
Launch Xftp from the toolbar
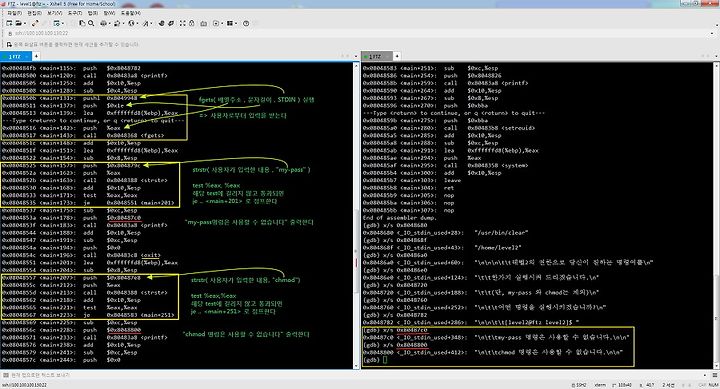coord(161,23)
